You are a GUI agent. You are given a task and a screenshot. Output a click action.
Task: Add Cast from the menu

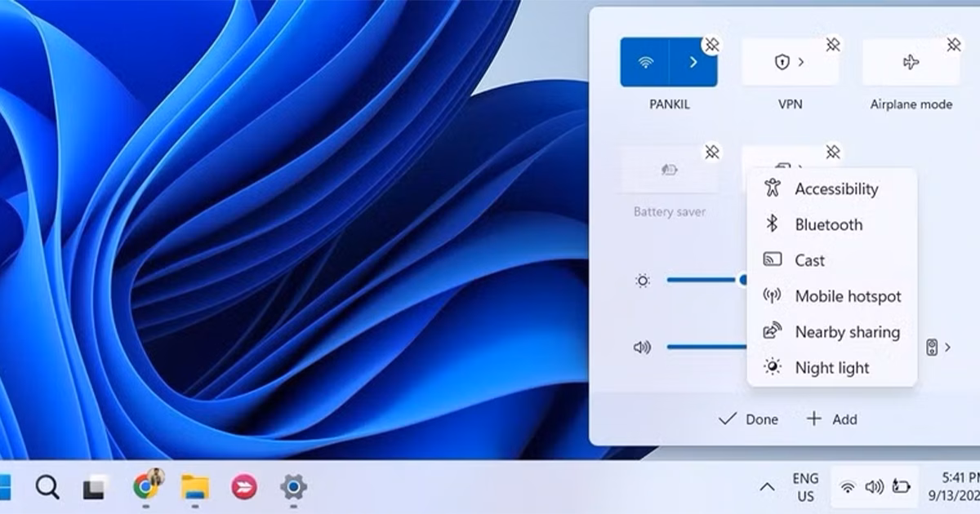coord(832,260)
